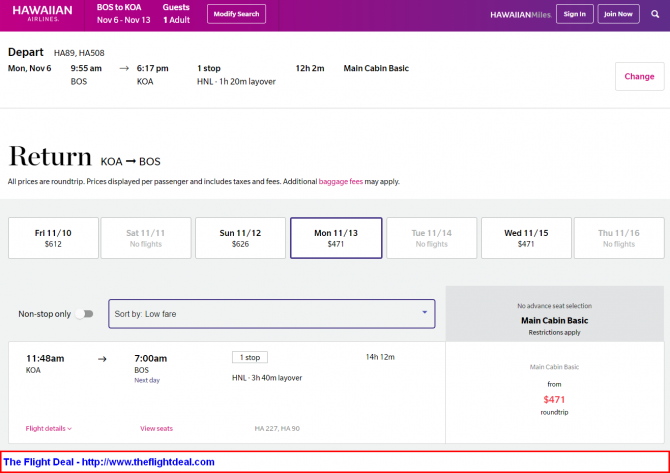Viewport: 670px width, 473px height.
Task: Select the $471 Main Cabin Basic fare
Action: coord(554,392)
